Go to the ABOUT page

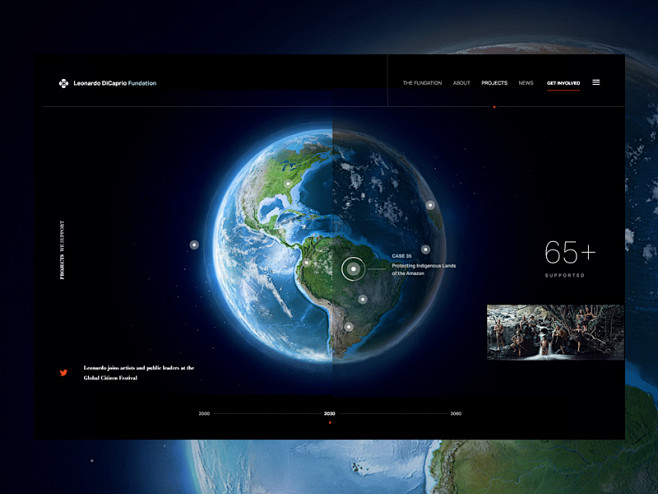tap(461, 83)
